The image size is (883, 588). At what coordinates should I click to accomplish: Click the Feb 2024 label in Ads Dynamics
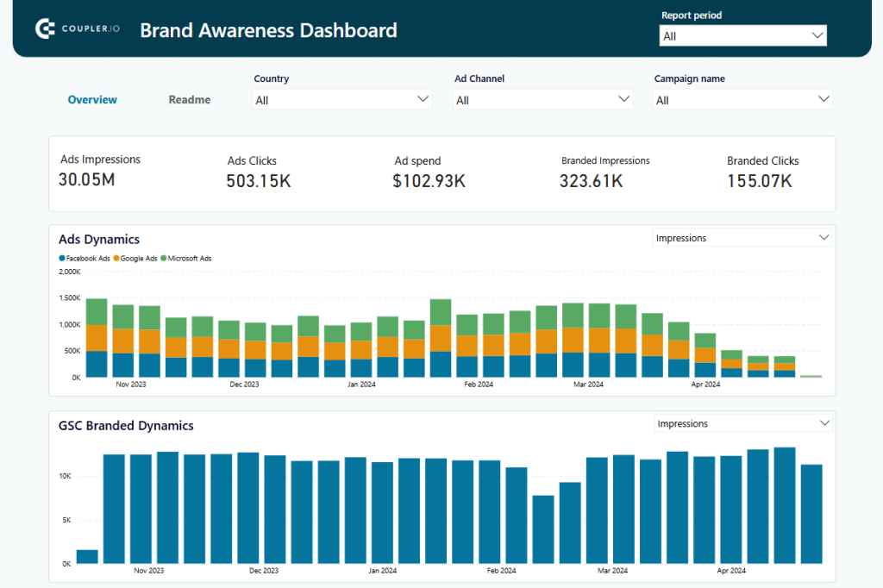tap(479, 385)
